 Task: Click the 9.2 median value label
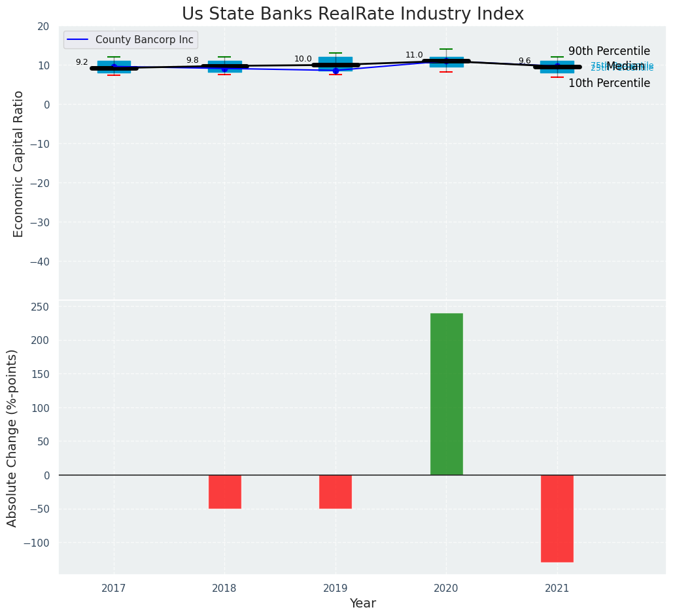tap(82, 62)
